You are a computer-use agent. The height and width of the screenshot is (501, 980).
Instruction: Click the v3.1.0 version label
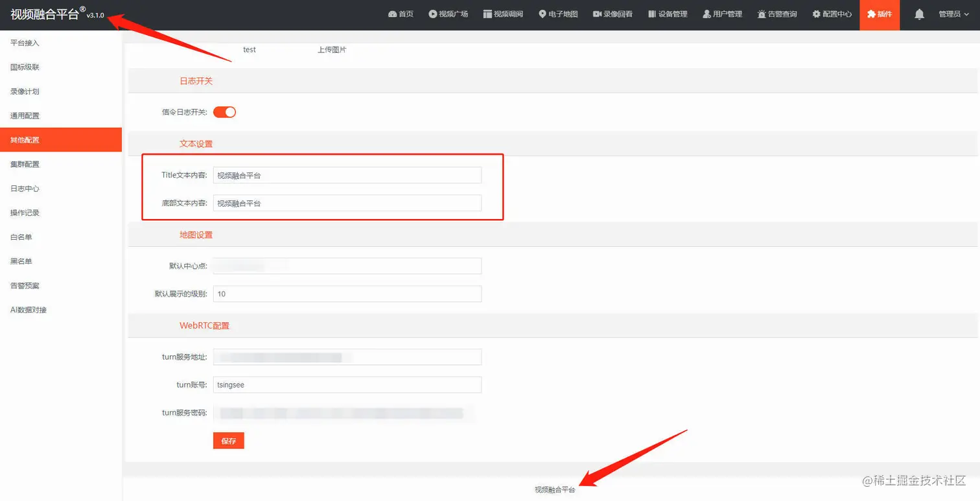pyautogui.click(x=95, y=16)
